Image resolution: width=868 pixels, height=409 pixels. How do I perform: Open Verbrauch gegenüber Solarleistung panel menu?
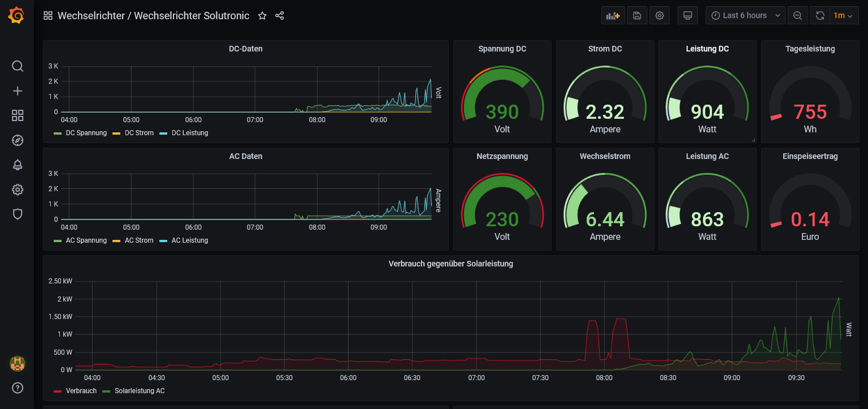(x=450, y=264)
